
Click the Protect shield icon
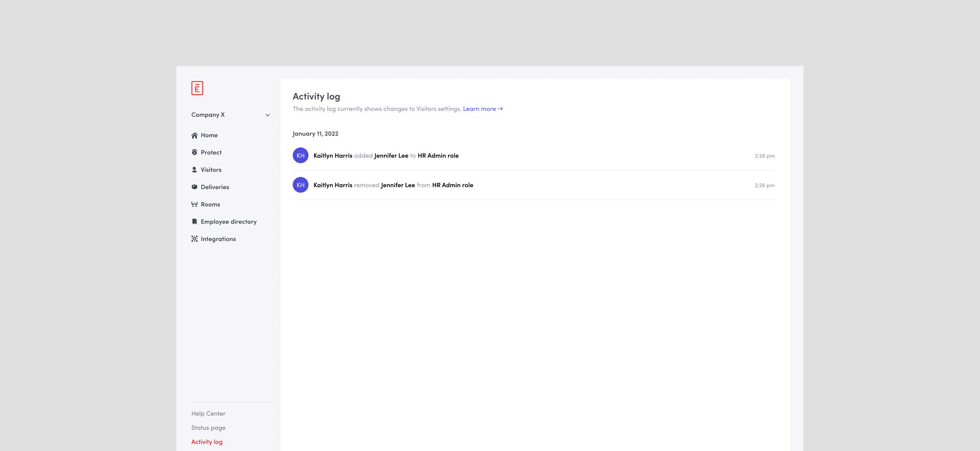[194, 153]
